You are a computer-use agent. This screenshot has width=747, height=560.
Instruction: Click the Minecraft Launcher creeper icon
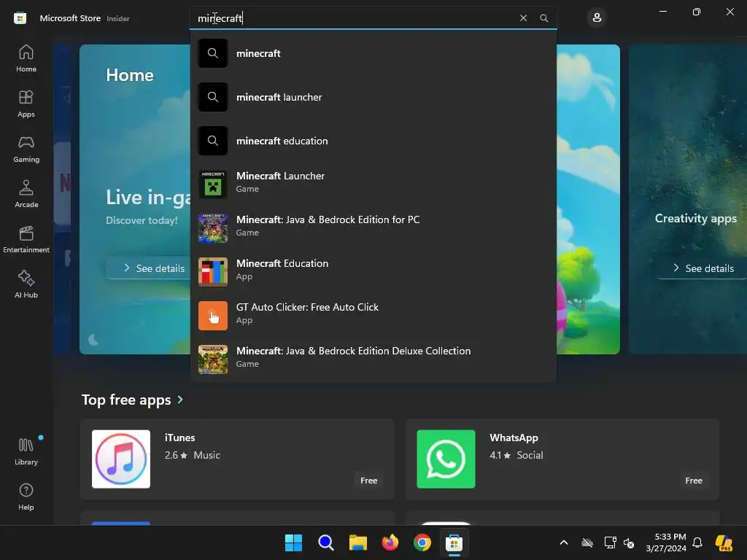(x=213, y=184)
